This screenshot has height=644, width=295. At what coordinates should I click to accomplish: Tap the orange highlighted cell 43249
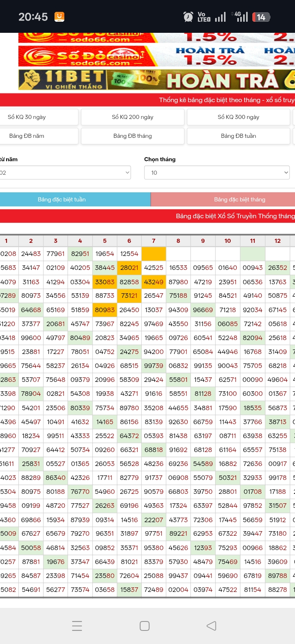coord(154,282)
